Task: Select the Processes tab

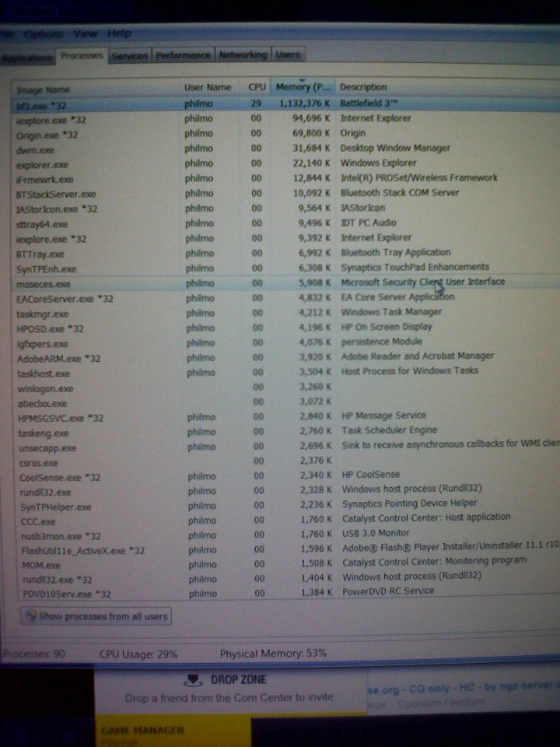Action: pos(82,56)
